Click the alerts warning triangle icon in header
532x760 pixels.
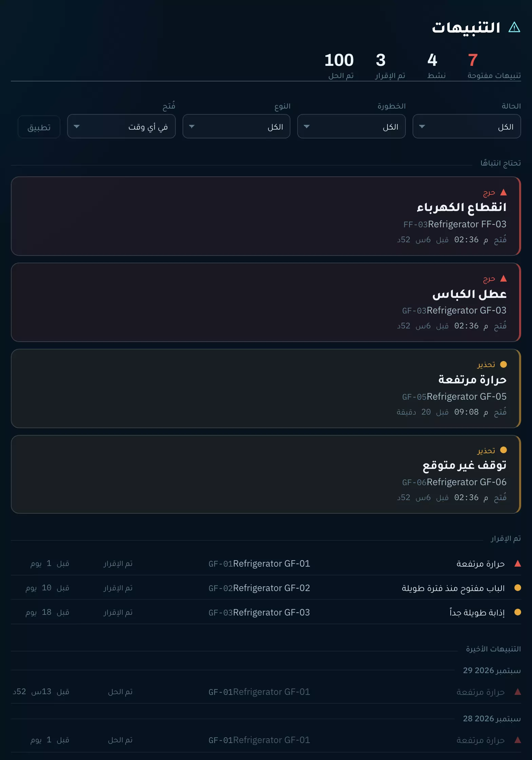pos(514,27)
